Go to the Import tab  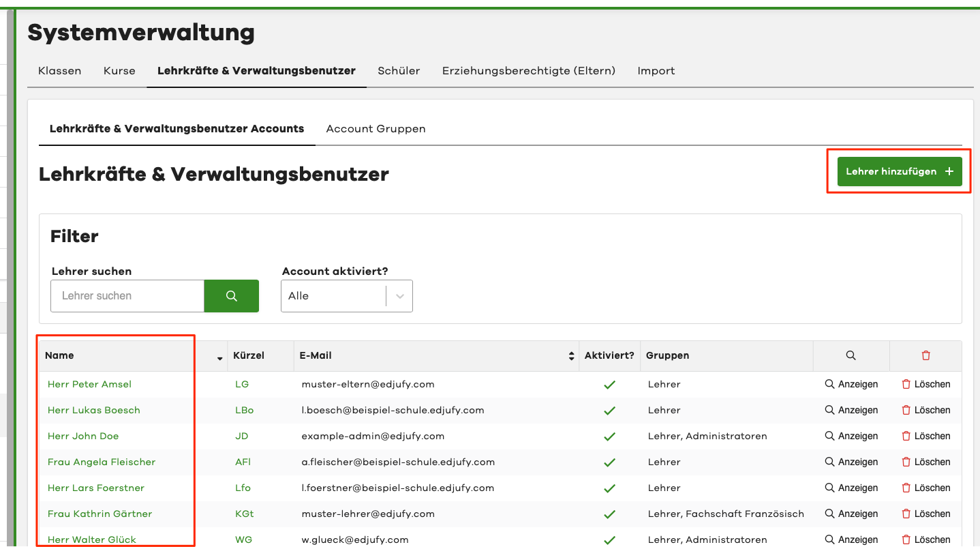click(x=656, y=71)
